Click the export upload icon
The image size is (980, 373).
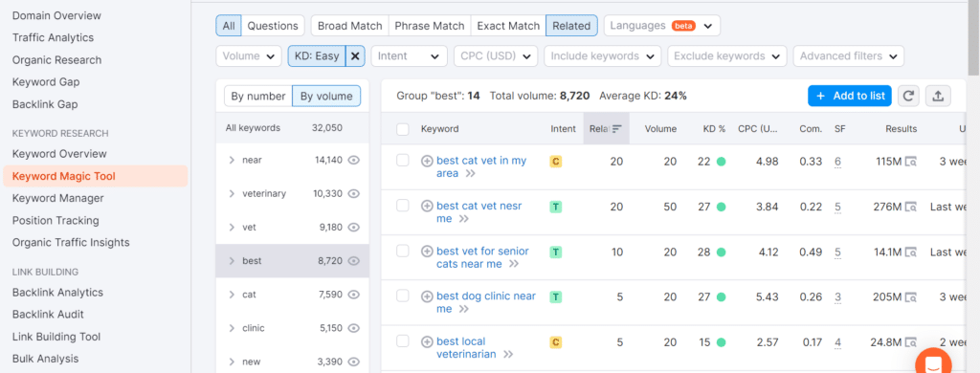pos(938,96)
